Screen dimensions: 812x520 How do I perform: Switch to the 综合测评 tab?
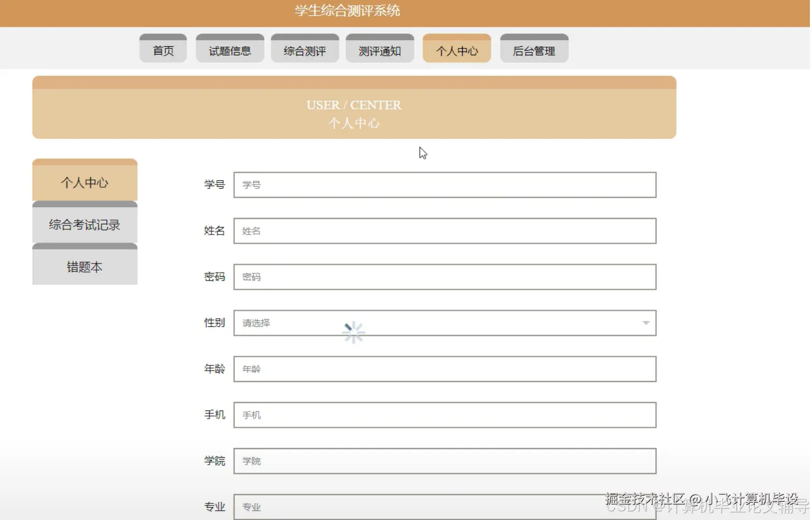(305, 48)
